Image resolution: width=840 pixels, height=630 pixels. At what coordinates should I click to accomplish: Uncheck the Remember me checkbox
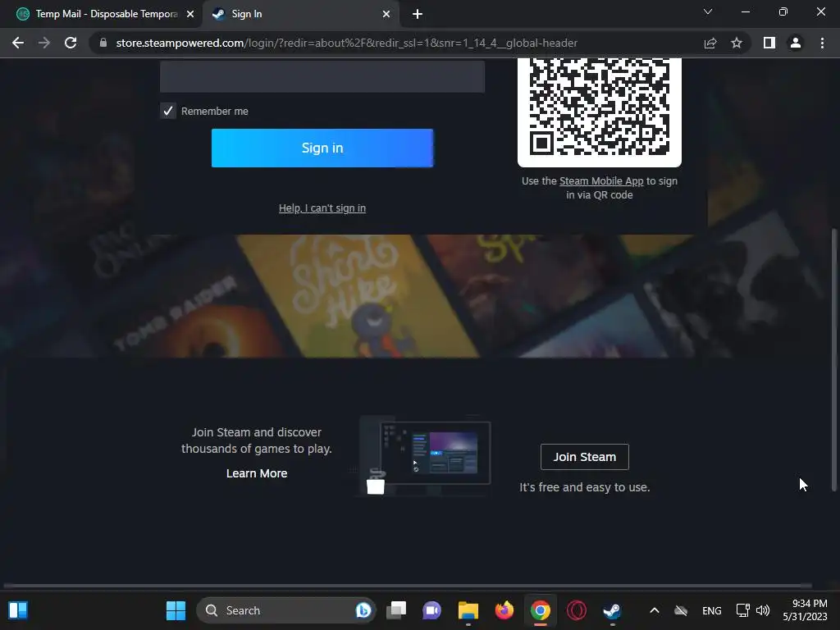168,111
